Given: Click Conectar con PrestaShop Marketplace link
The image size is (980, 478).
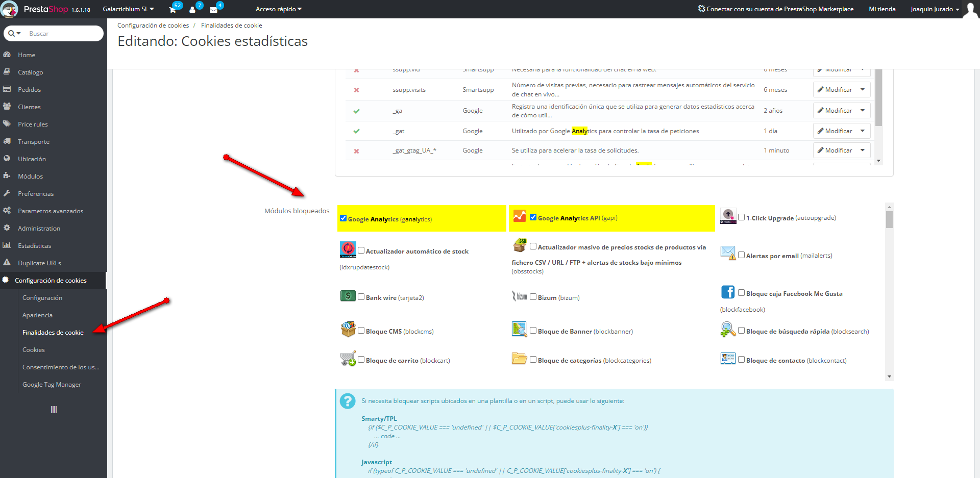Looking at the screenshot, I should tap(776, 9).
